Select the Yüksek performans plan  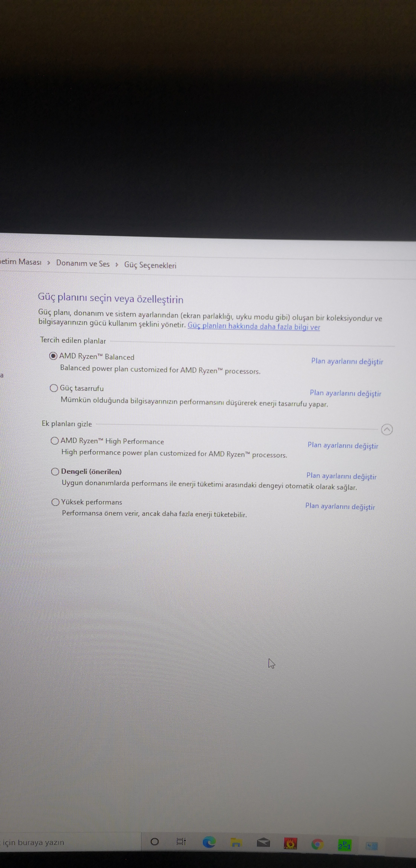point(56,502)
